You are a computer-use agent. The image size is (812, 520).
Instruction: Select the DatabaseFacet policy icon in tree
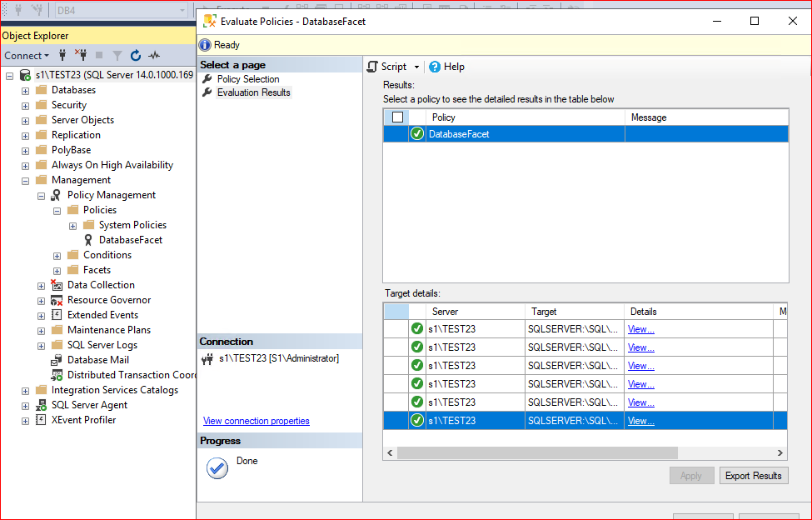88,240
